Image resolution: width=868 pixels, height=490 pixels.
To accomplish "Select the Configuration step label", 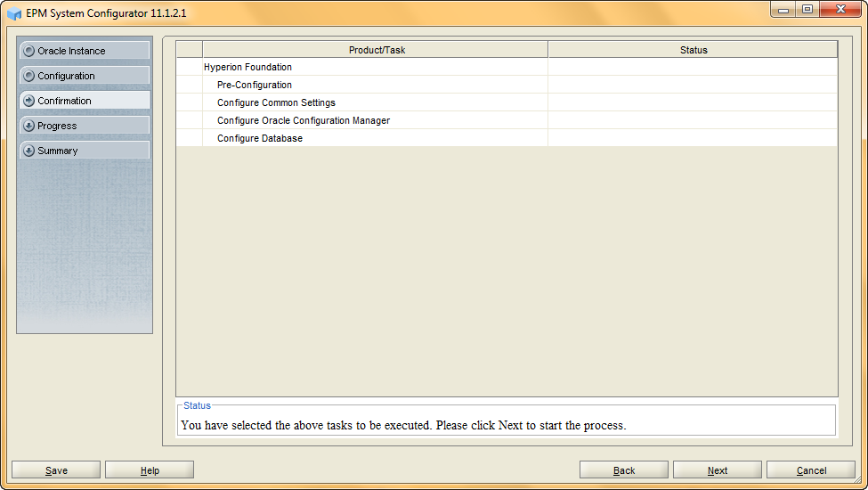I will point(66,76).
